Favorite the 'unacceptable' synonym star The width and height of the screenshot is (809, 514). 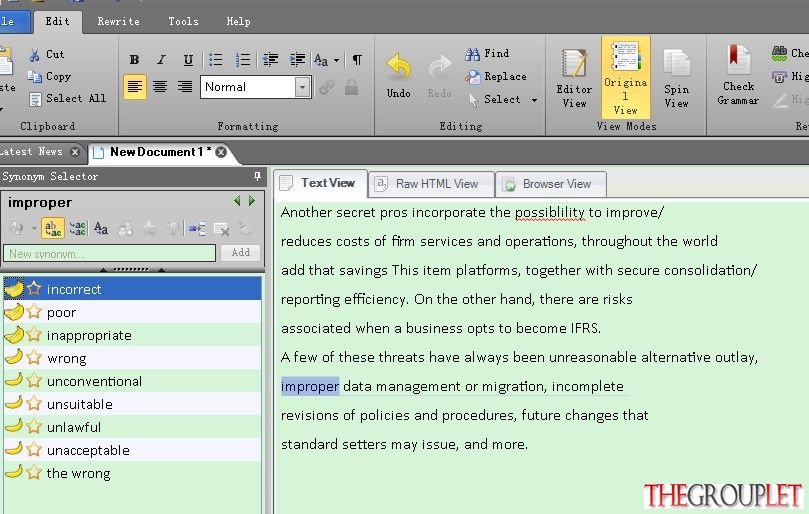pos(34,449)
